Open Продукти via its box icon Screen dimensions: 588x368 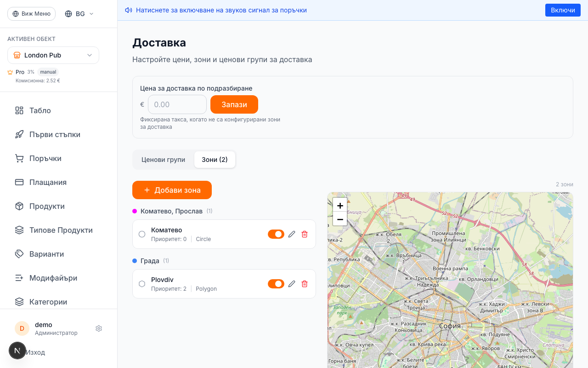[19, 206]
